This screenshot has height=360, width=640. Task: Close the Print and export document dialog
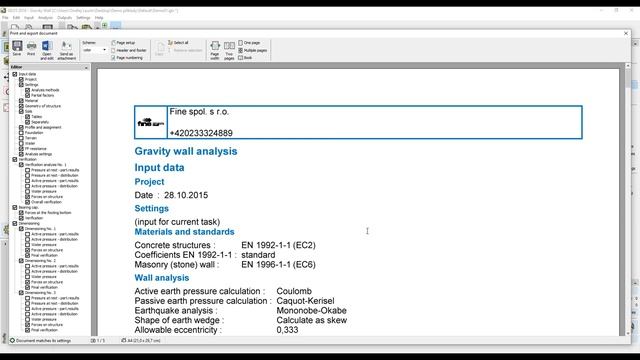click(x=626, y=33)
